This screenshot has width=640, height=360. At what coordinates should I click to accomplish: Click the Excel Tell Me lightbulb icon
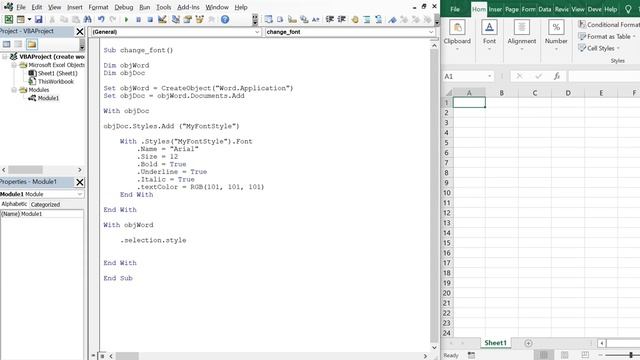[628, 9]
